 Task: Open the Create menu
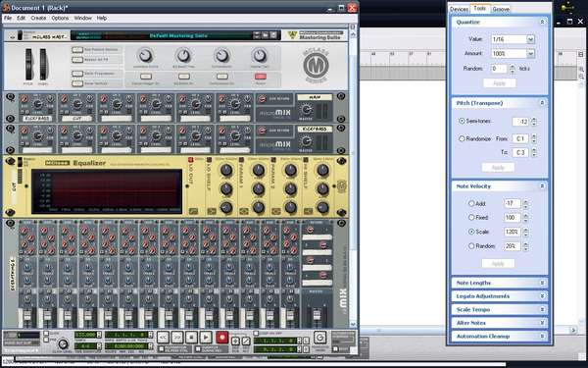point(38,18)
